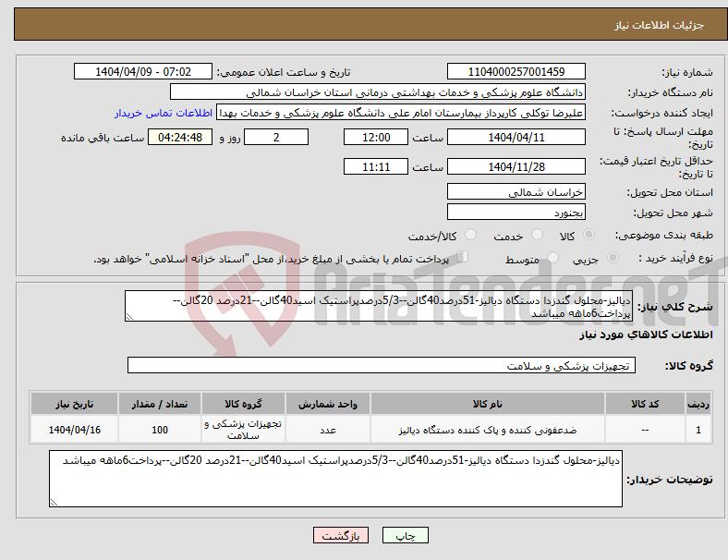Click the تاریخ نیاز column header
This screenshot has height=560, width=728.
[x=74, y=404]
